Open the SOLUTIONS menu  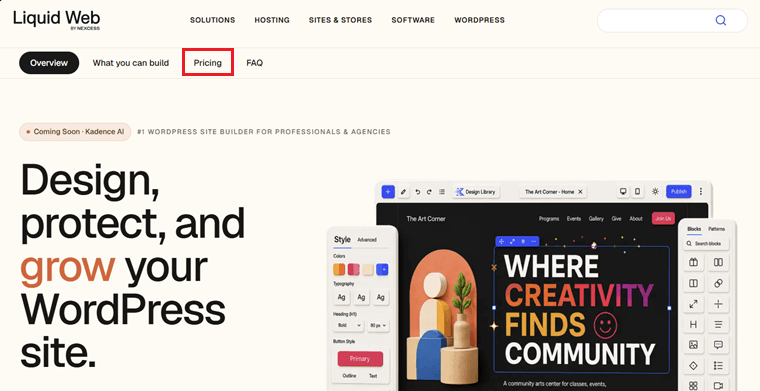[x=212, y=20]
